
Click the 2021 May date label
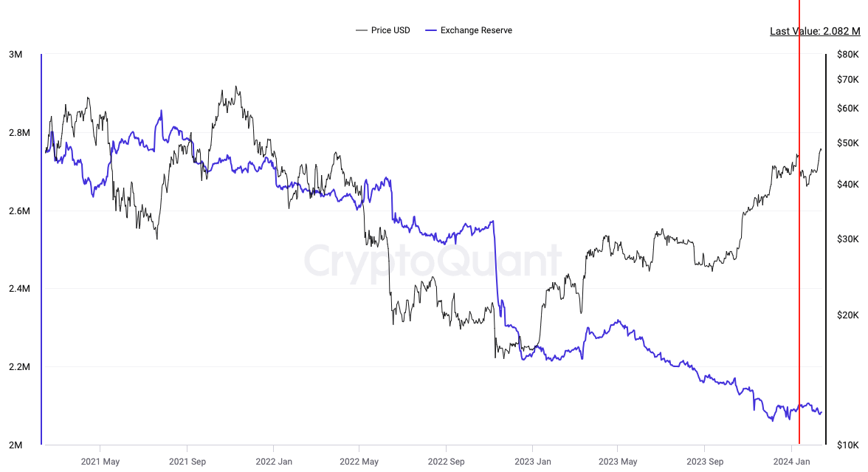[100, 462]
